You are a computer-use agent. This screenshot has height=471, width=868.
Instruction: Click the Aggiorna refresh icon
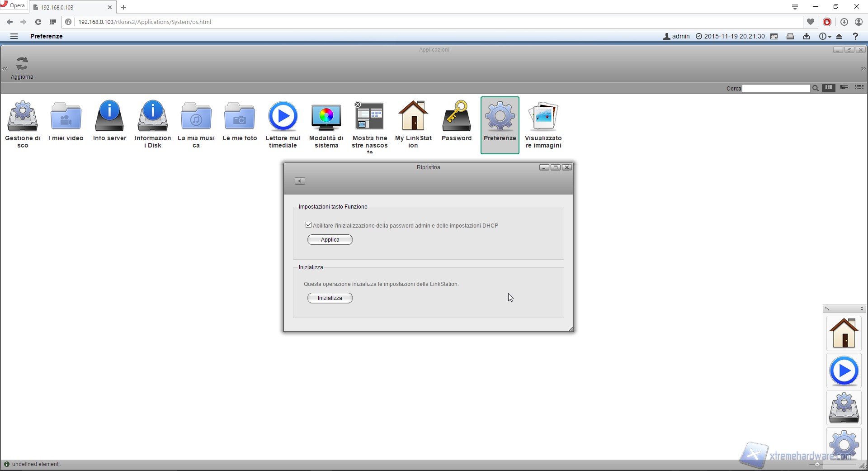pyautogui.click(x=22, y=64)
